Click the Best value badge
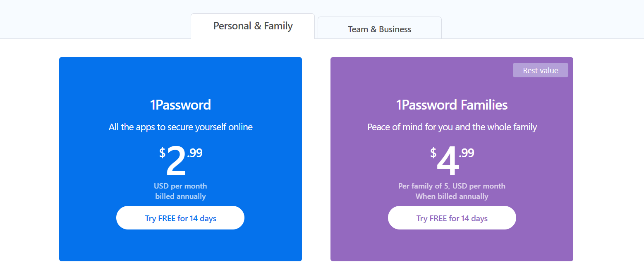This screenshot has width=644, height=270. coord(540,70)
